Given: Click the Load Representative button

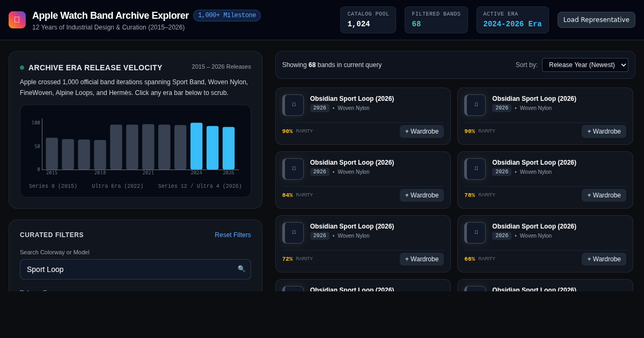Looking at the screenshot, I should coord(596,20).
